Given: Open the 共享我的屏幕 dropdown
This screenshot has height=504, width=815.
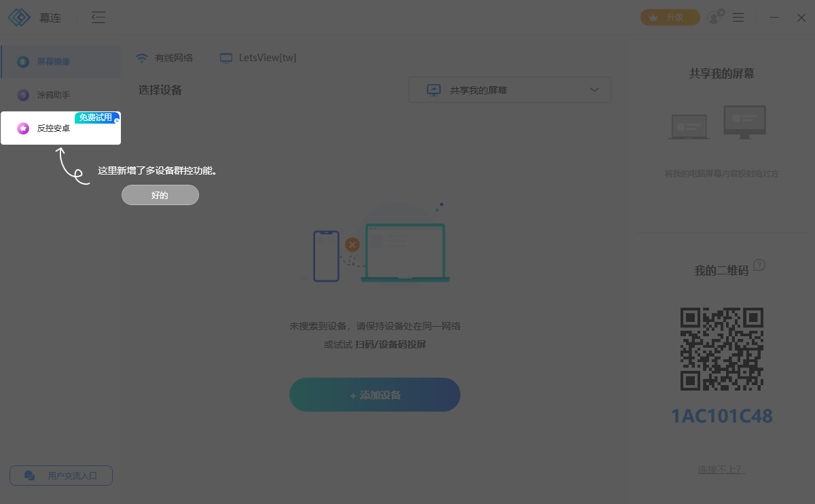Looking at the screenshot, I should click(x=510, y=90).
